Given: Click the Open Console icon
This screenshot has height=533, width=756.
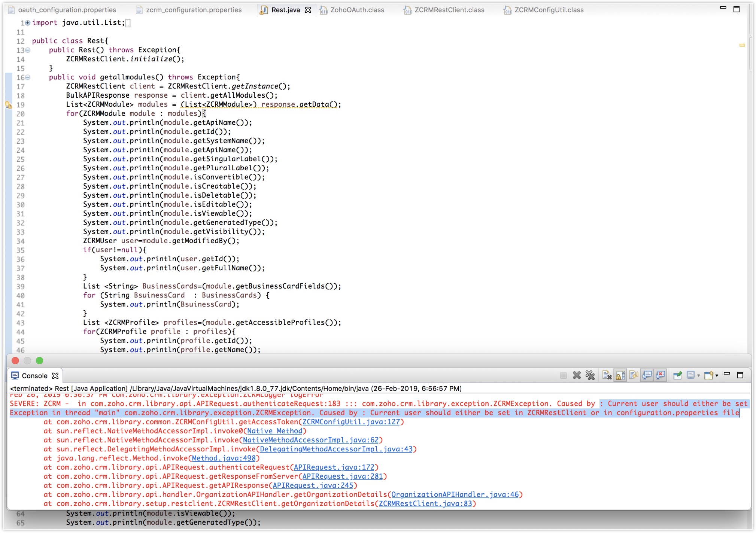Looking at the screenshot, I should point(708,375).
